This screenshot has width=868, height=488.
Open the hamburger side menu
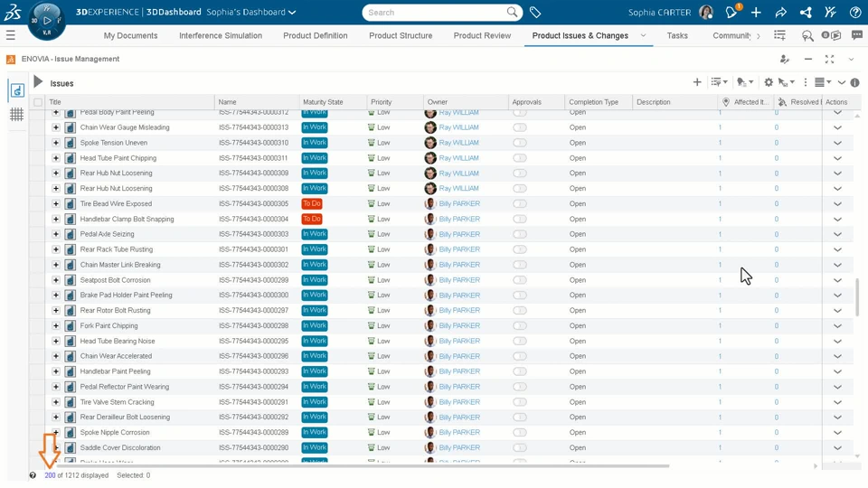11,35
